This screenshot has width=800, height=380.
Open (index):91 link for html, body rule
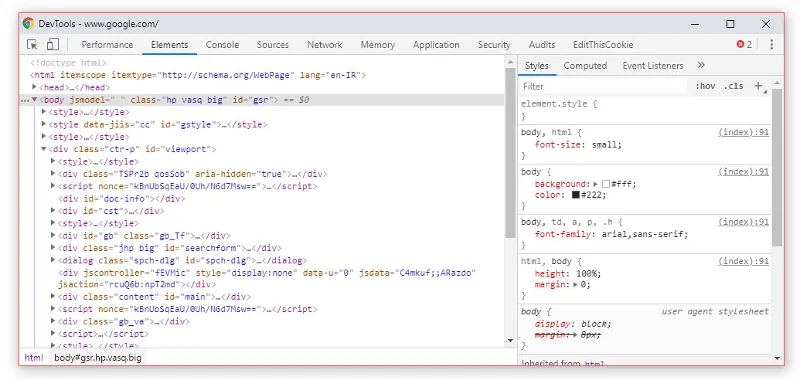pos(743,261)
